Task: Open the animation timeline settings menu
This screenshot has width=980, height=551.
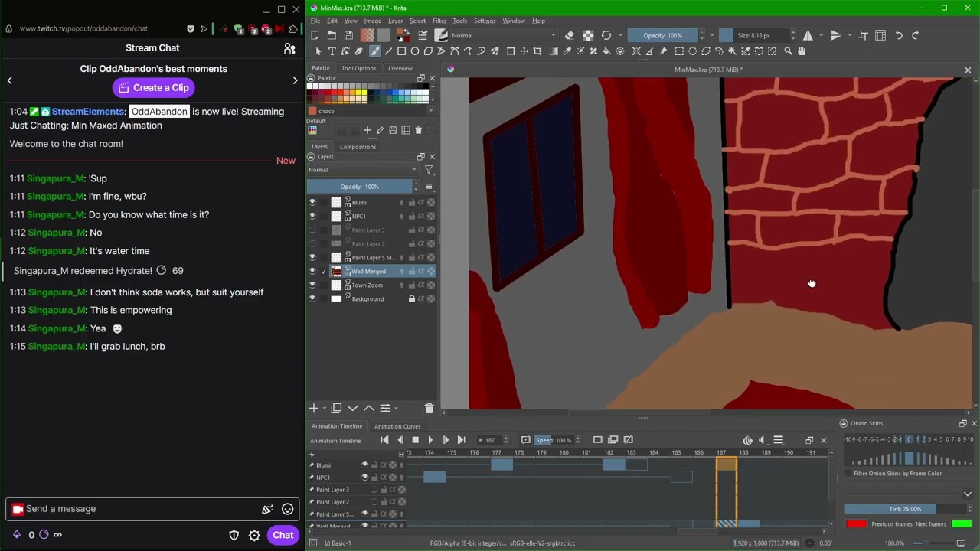Action: click(x=778, y=440)
